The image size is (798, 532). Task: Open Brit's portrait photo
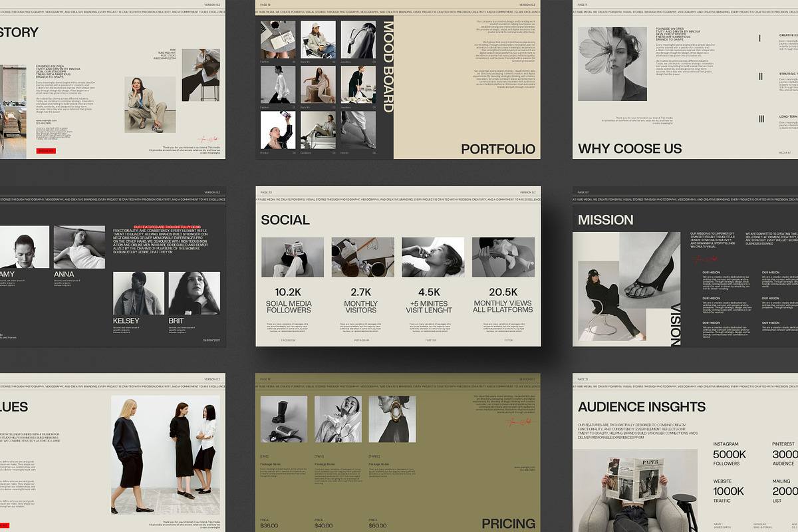tap(194, 293)
